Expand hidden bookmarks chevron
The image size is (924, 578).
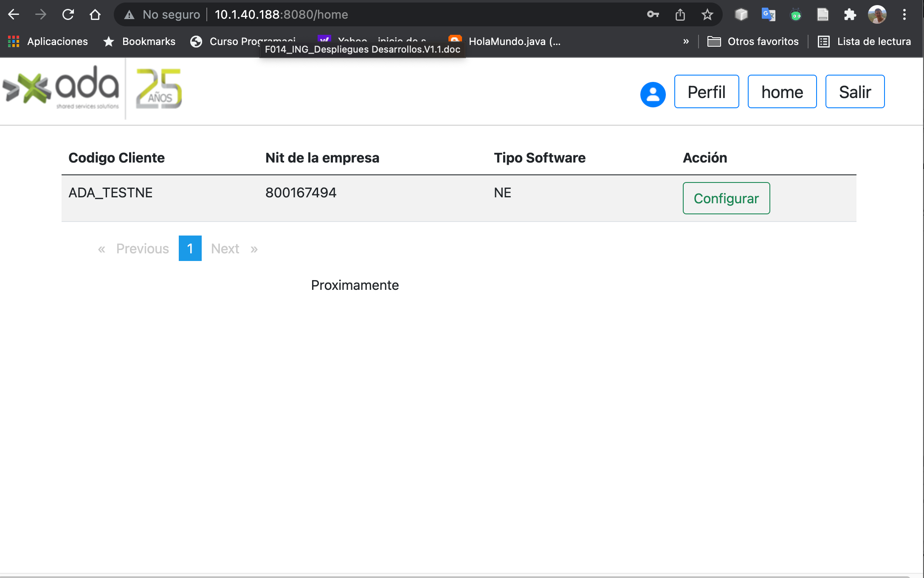tap(686, 41)
